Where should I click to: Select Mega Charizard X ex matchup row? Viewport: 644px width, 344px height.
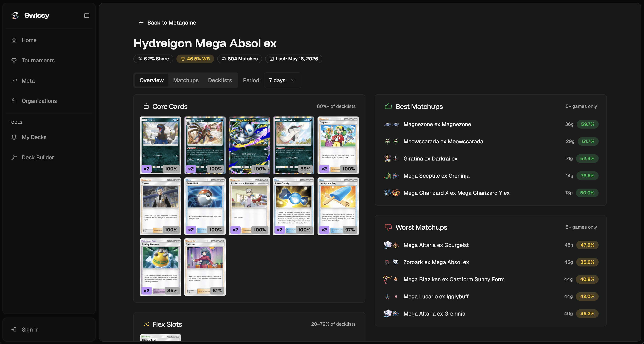tap(491, 193)
